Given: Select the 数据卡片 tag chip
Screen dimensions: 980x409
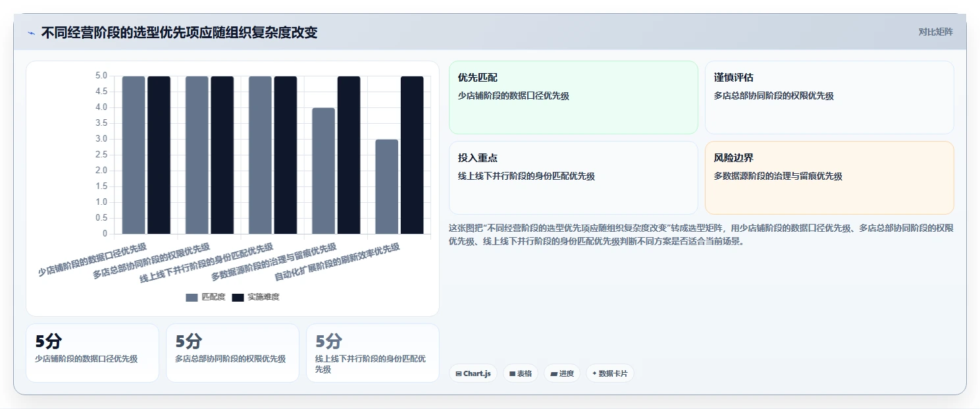Looking at the screenshot, I should pos(610,373).
